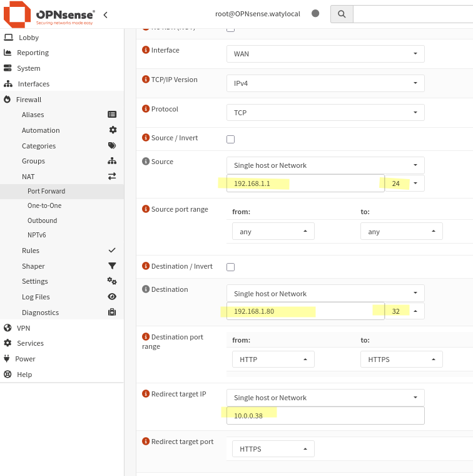Click the Categories tag icon

112,146
